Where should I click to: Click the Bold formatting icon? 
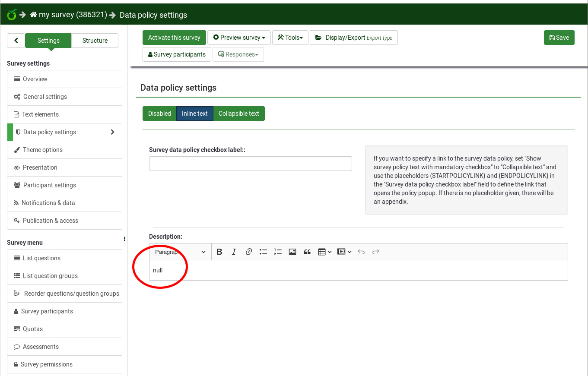coord(219,252)
